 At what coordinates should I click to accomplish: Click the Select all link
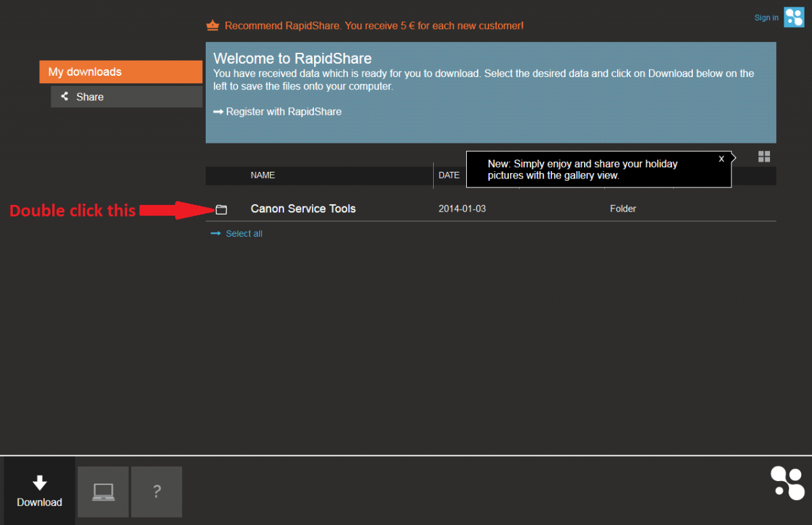point(244,233)
